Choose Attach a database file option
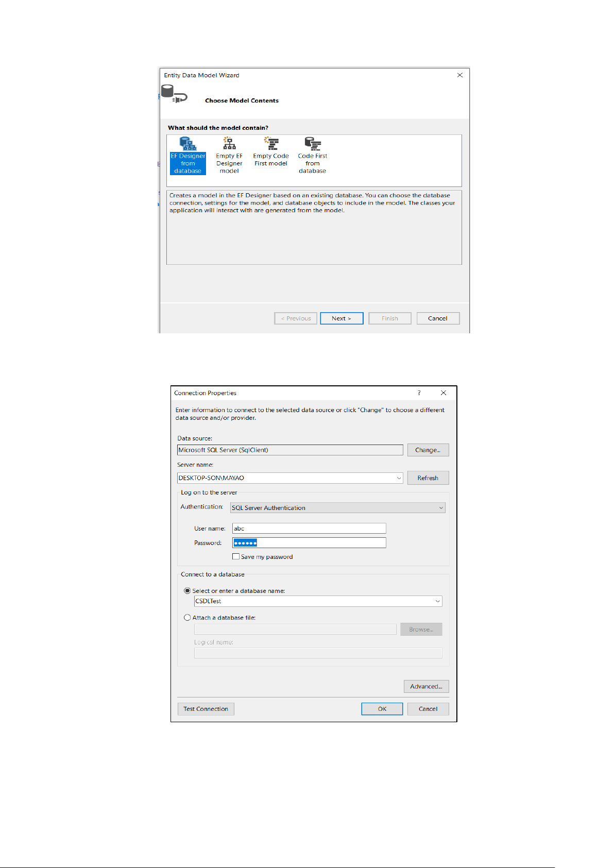This screenshot has width=614, height=868. tap(187, 618)
